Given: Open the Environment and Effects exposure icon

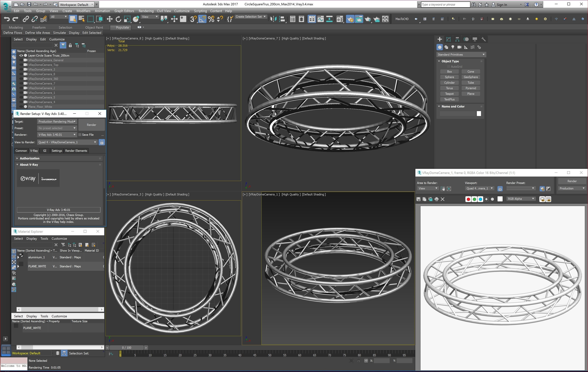Looking at the screenshot, I should click(548, 189).
